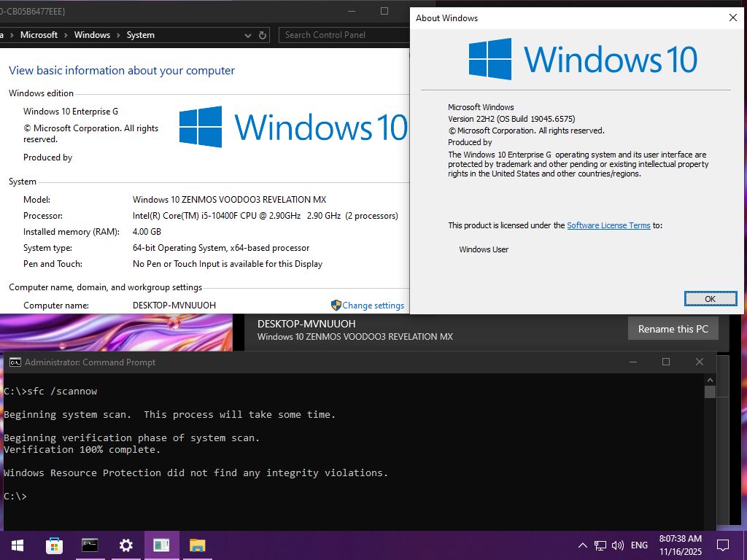Click 'Verification 100% complete.' in Command Prompt
Screen dimensions: 747x560
point(82,449)
